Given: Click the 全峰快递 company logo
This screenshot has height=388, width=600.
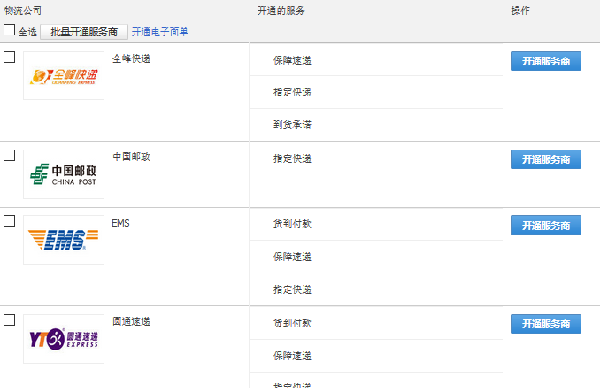Looking at the screenshot, I should pos(64,76).
